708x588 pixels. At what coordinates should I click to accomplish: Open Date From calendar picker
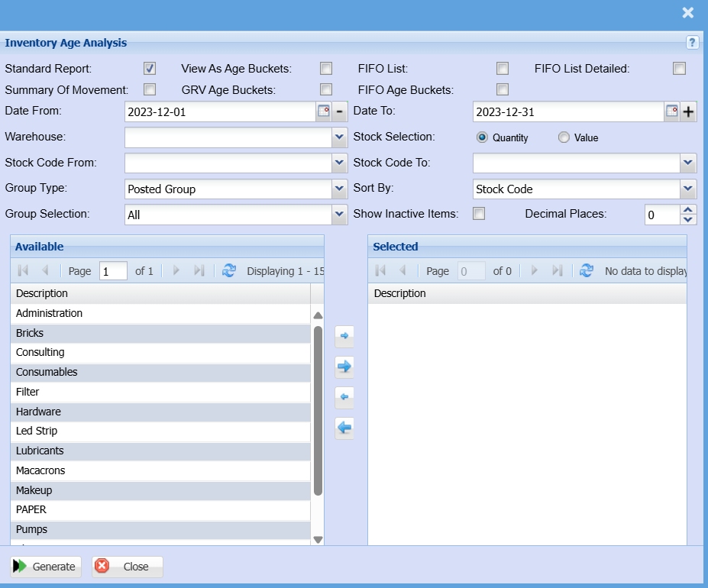pyautogui.click(x=324, y=111)
